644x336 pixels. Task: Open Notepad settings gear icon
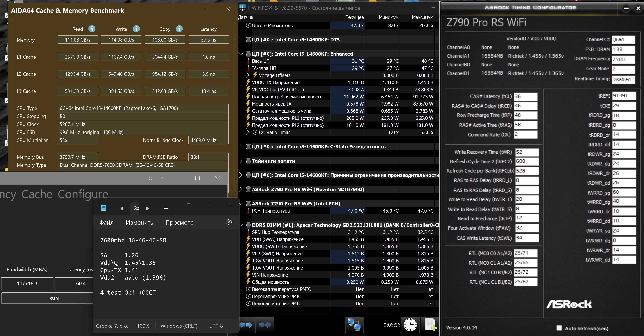pyautogui.click(x=229, y=222)
